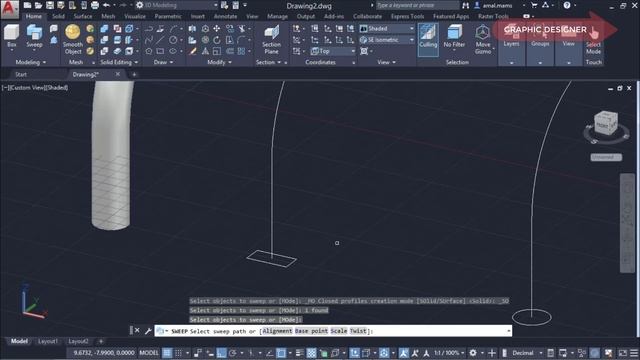
Task: Click the keyword search input field
Action: pyautogui.click(x=417, y=5)
